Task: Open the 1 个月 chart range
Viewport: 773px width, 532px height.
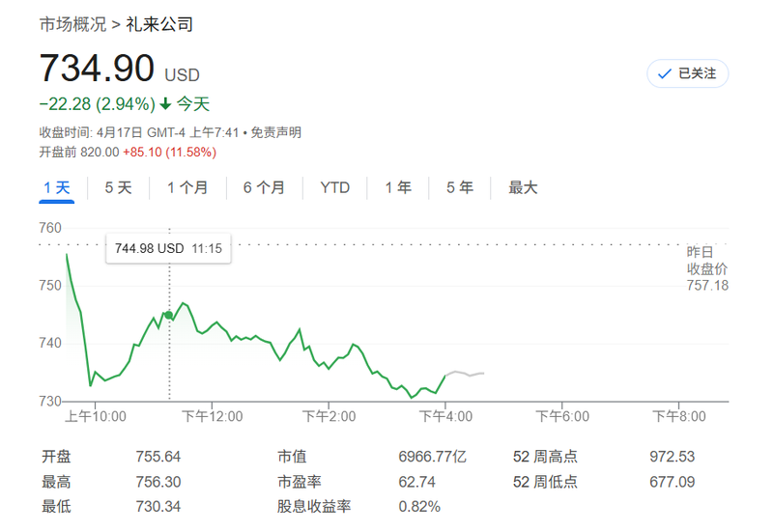Action: click(187, 187)
